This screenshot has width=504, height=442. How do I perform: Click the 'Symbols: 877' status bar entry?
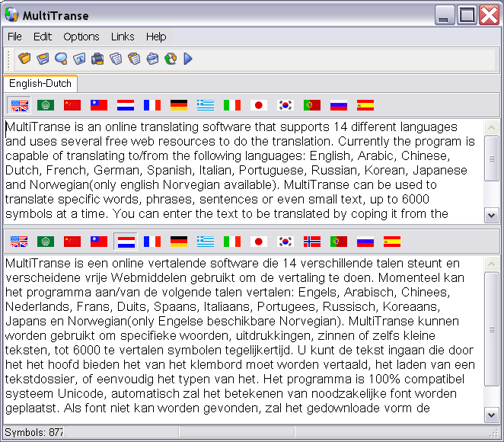click(x=33, y=432)
